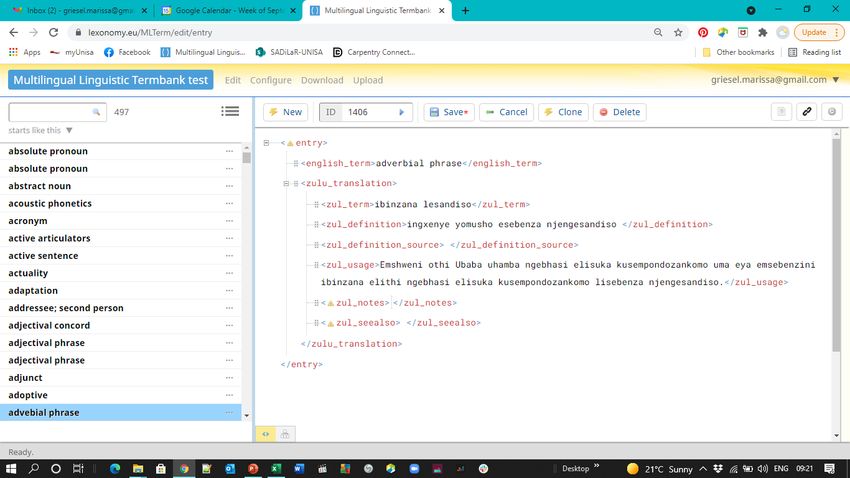
Task: Open Edit menu
Action: click(x=233, y=80)
